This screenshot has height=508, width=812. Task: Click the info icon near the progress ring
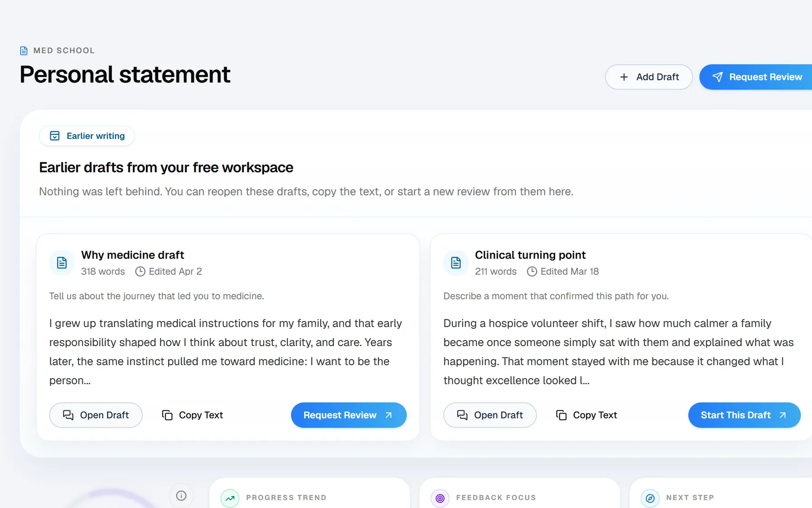click(x=181, y=496)
